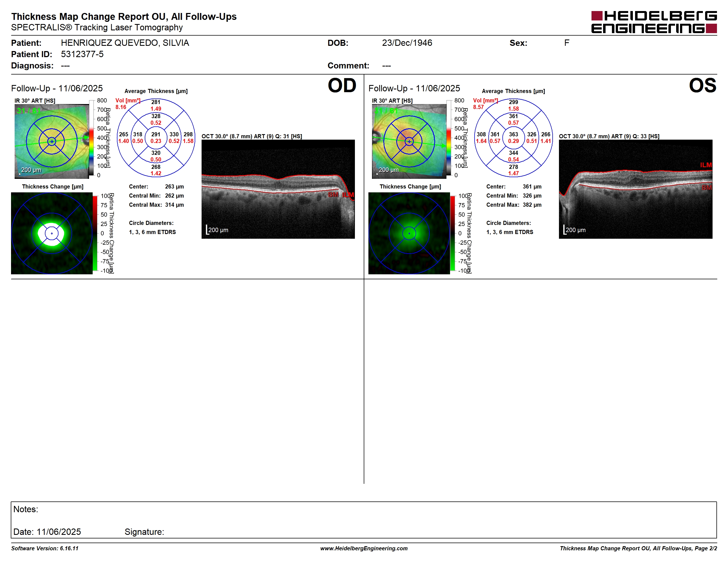Click OD Central Max value '314 µm'
The width and height of the screenshot is (728, 563).
coord(174,205)
